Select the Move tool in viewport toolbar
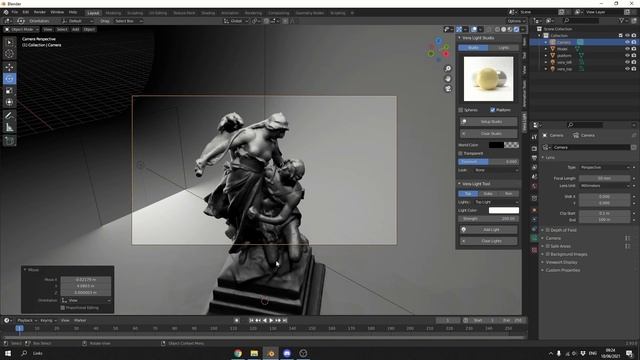The width and height of the screenshot is (640, 360). [x=9, y=67]
